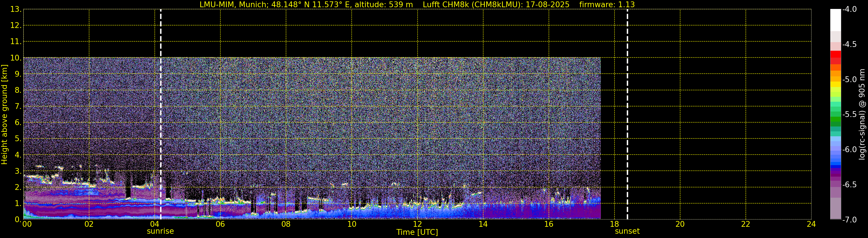The height and width of the screenshot is (238, 868).
Task: Click the 'Time [UTC]' axis label
Action: (x=417, y=232)
